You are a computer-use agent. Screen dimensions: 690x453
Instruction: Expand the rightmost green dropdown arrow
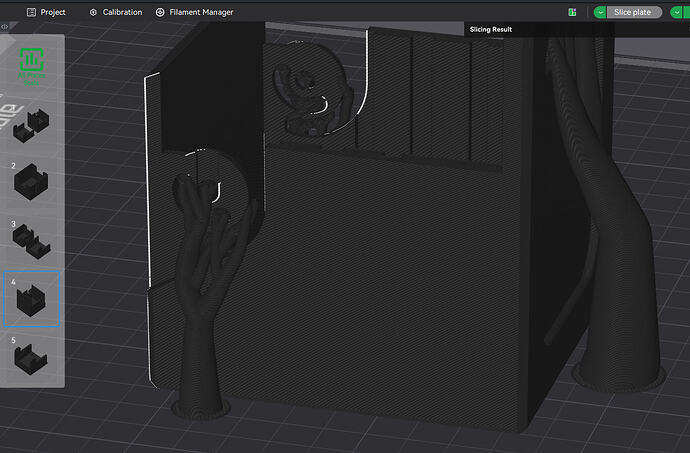tap(676, 12)
